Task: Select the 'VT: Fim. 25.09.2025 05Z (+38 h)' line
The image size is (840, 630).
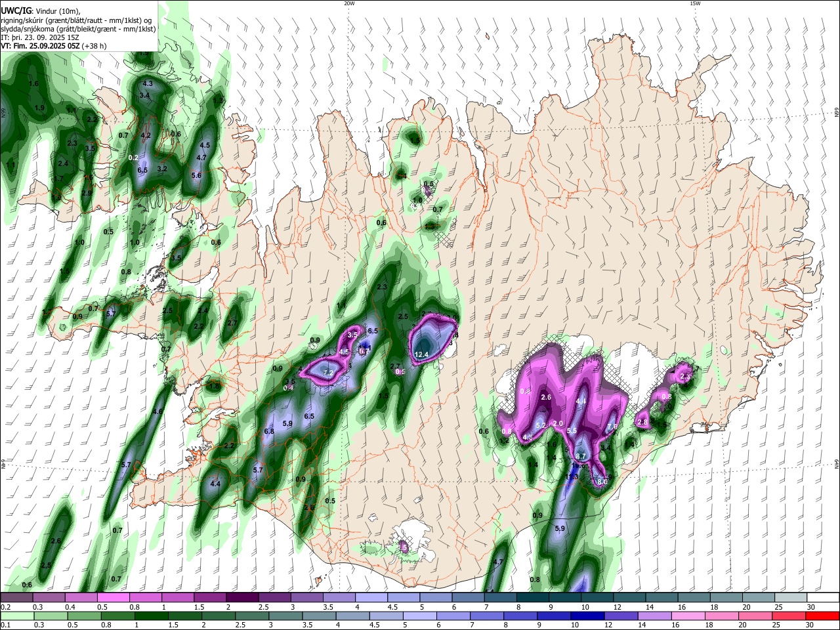Action: pos(54,46)
